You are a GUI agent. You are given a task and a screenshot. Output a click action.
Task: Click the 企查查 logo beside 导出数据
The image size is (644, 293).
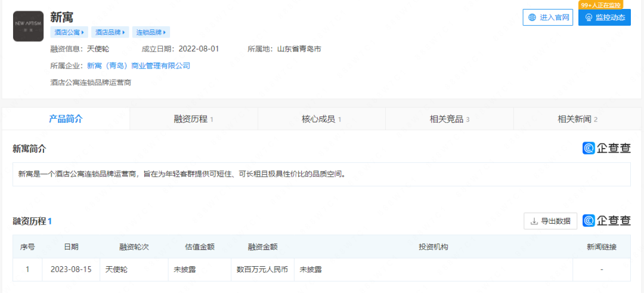(x=606, y=221)
